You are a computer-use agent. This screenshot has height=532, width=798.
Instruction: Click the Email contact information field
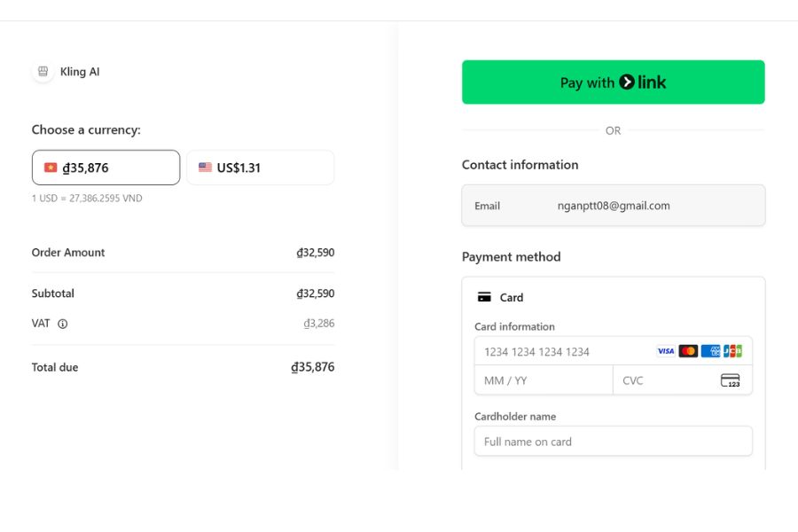click(x=613, y=206)
